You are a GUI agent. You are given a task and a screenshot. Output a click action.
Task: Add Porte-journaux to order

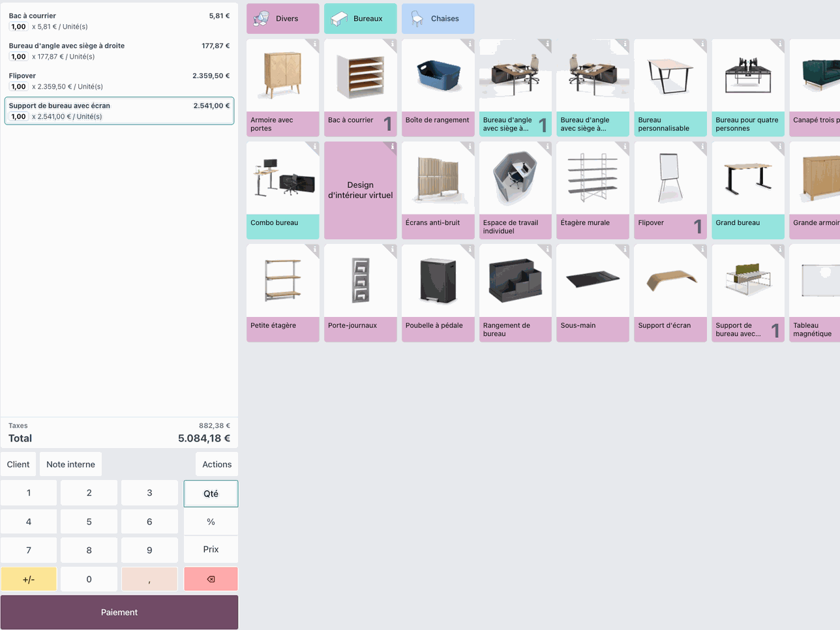tap(360, 293)
